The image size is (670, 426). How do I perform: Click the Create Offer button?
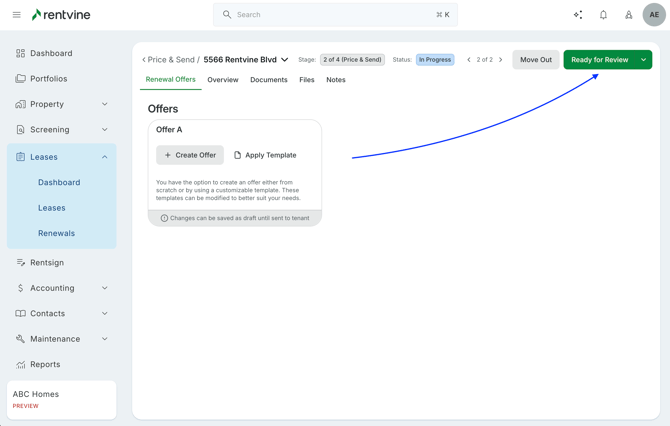(x=190, y=155)
